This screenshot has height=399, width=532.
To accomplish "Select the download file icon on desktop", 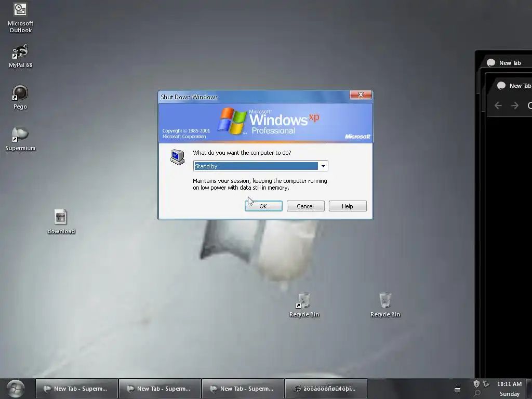I will click(61, 222).
